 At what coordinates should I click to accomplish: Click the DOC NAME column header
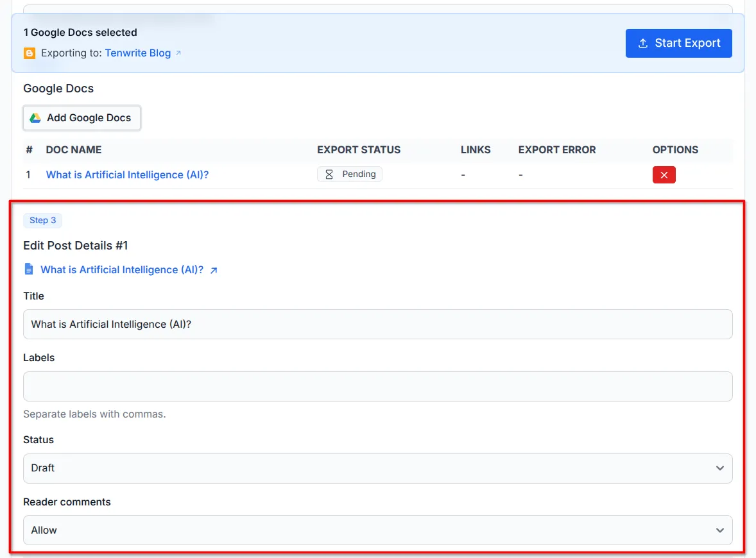(x=73, y=149)
